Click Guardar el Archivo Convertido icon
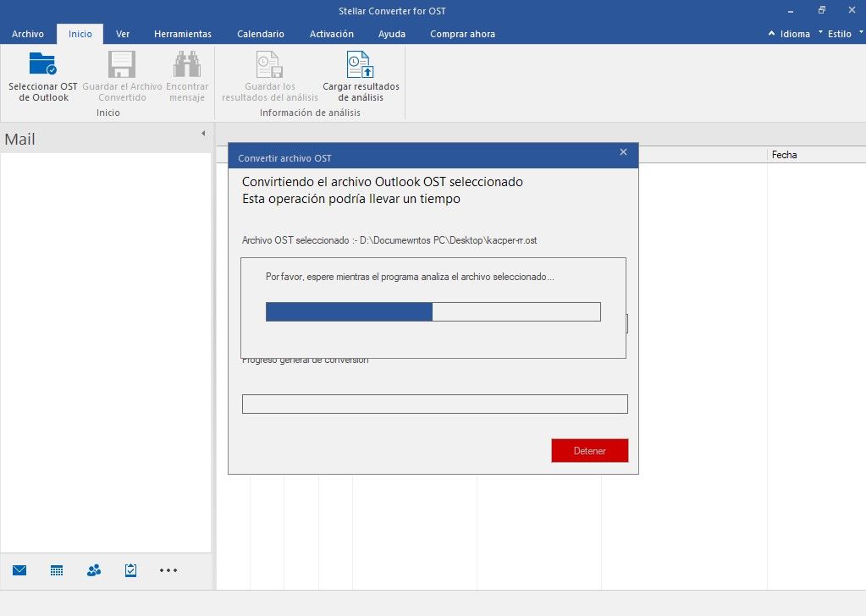The image size is (866, 616). 122,65
